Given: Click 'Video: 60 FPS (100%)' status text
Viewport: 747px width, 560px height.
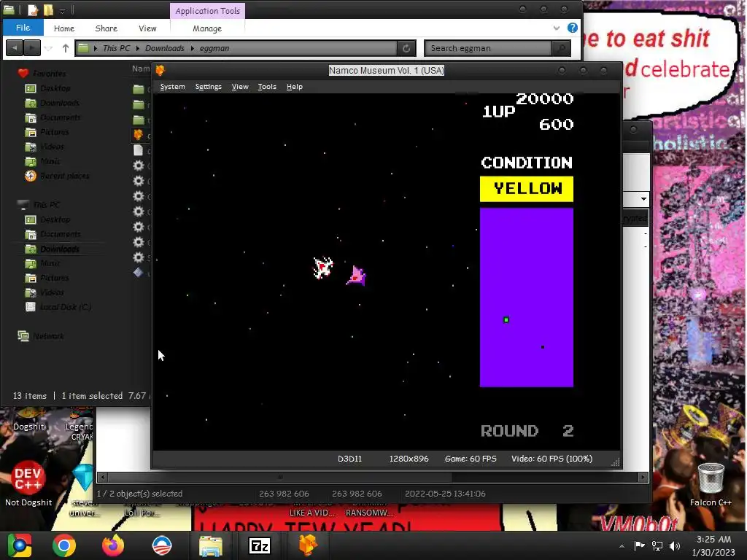Looking at the screenshot, I should 551,459.
